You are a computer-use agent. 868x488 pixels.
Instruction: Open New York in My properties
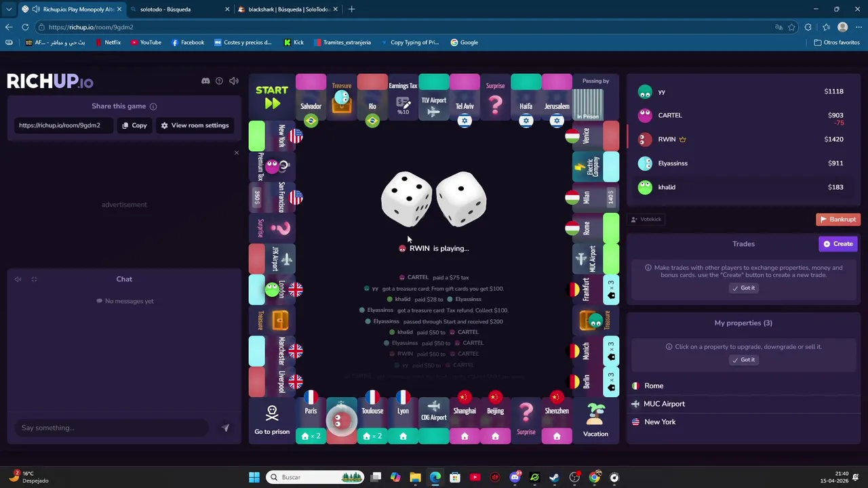coord(743,422)
